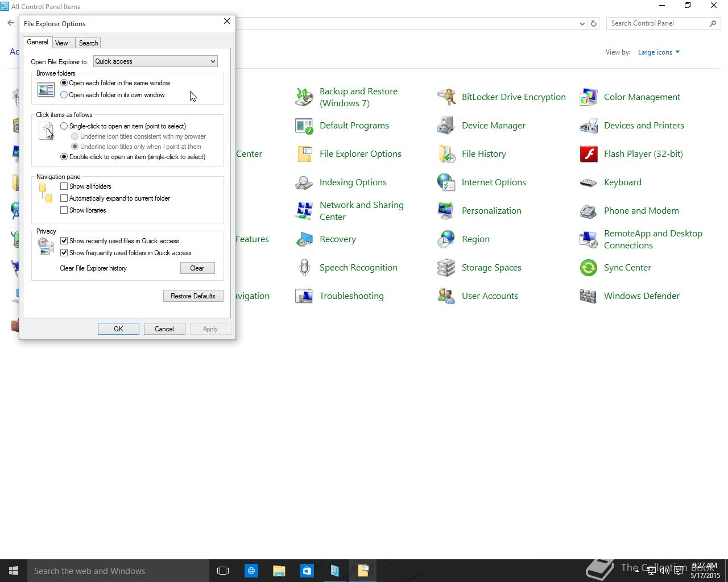
Task: Open File Explorer from the taskbar
Action: pyautogui.click(x=279, y=571)
